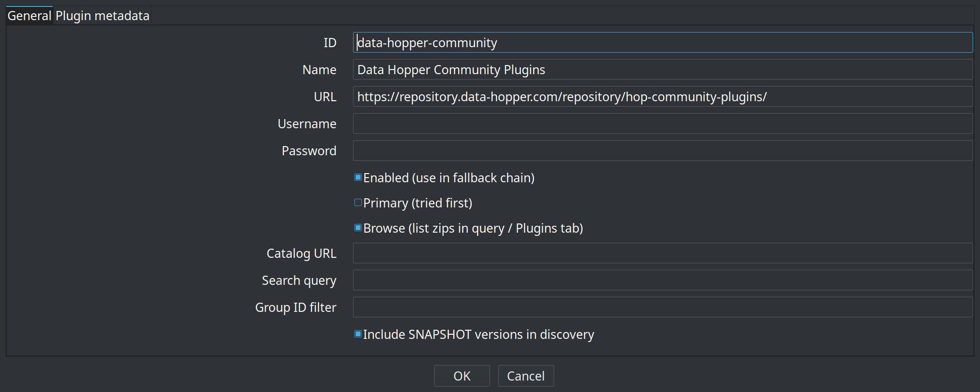The image size is (980, 392).
Task: Focus the Name input field
Action: click(663, 70)
